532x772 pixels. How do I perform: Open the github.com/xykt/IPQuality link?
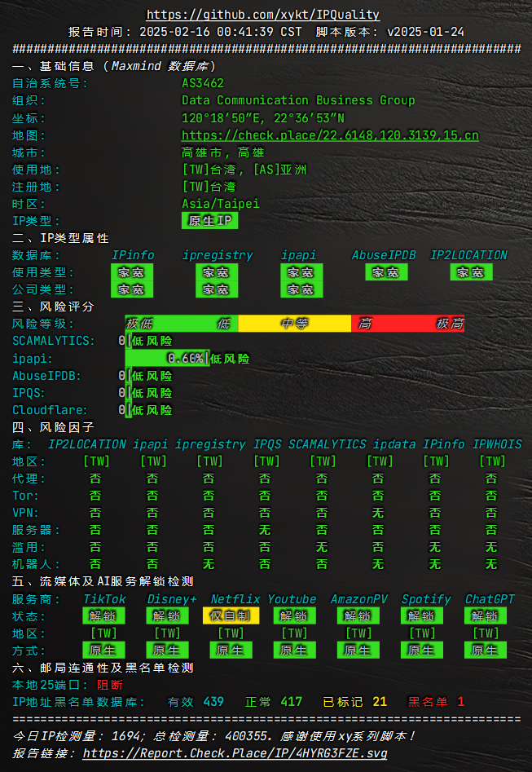263,15
